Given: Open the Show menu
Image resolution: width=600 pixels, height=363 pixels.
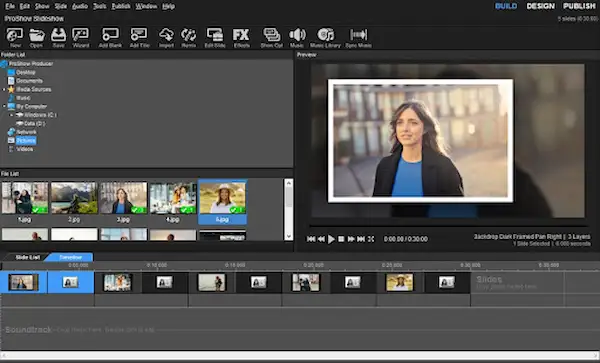Looking at the screenshot, I should click(42, 7).
